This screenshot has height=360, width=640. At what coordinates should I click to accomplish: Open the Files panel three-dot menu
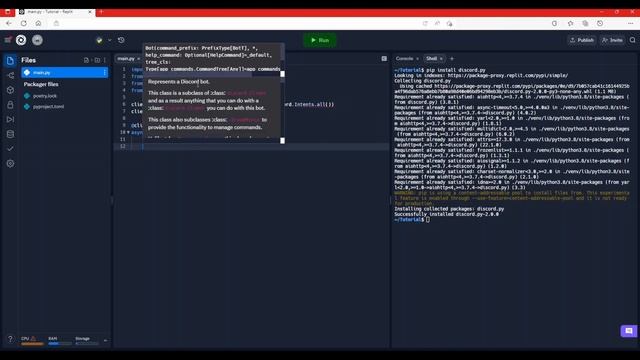[x=105, y=60]
